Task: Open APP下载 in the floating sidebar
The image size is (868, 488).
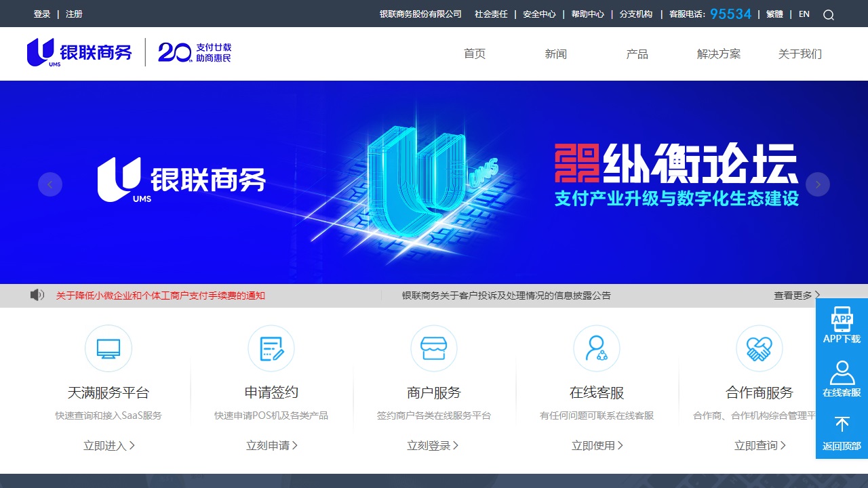Action: [842, 325]
